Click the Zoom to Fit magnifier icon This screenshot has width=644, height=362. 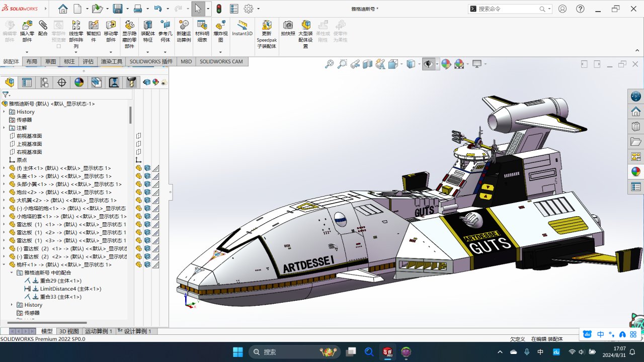329,64
